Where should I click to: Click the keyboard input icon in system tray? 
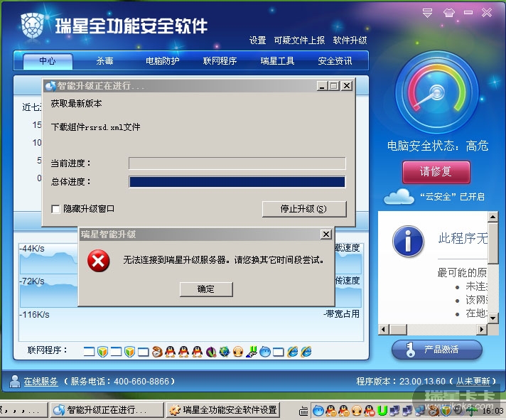coord(303,411)
